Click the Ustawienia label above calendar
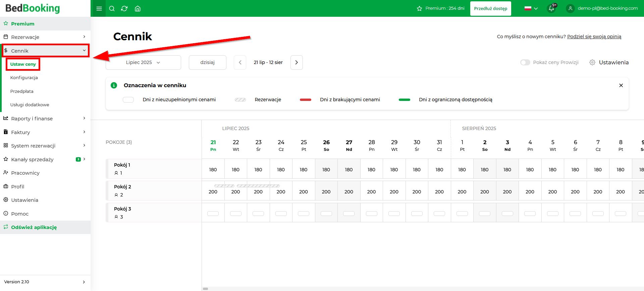 [614, 62]
